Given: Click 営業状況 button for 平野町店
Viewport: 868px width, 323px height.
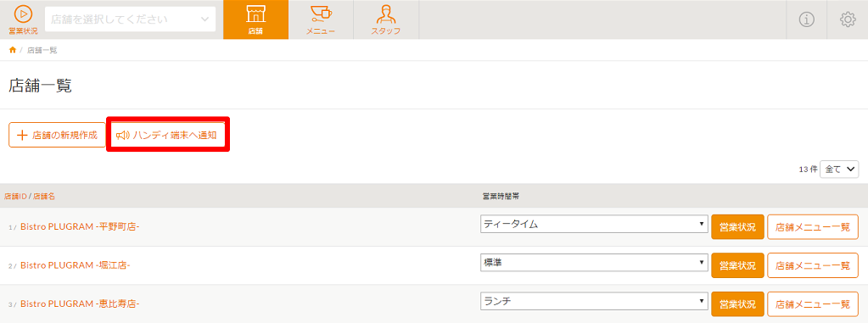Looking at the screenshot, I should tap(737, 226).
